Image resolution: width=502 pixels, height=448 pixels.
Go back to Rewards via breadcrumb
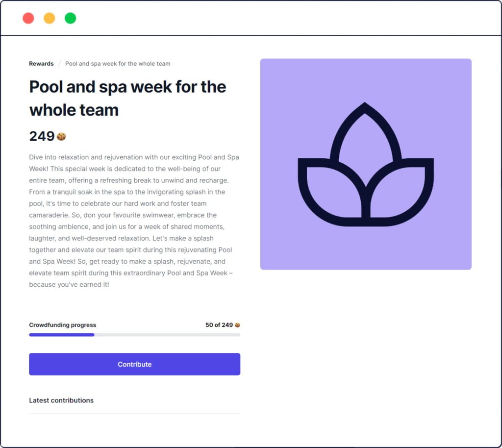tap(41, 64)
